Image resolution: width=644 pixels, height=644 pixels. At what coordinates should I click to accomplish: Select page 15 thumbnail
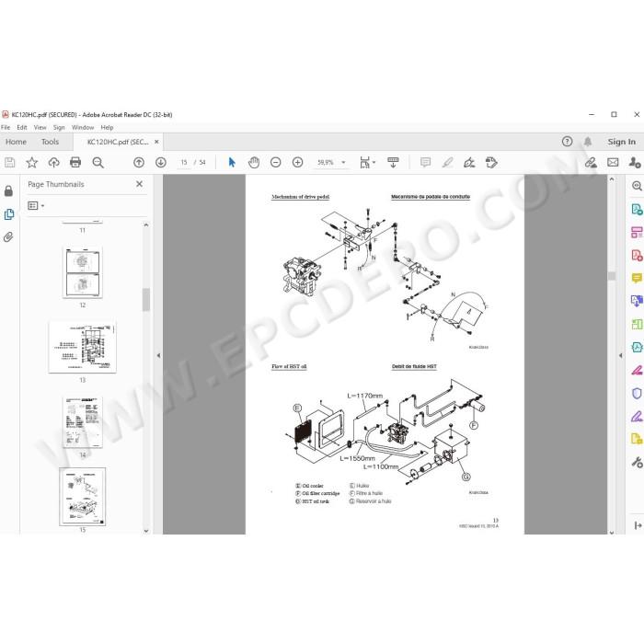tap(83, 497)
